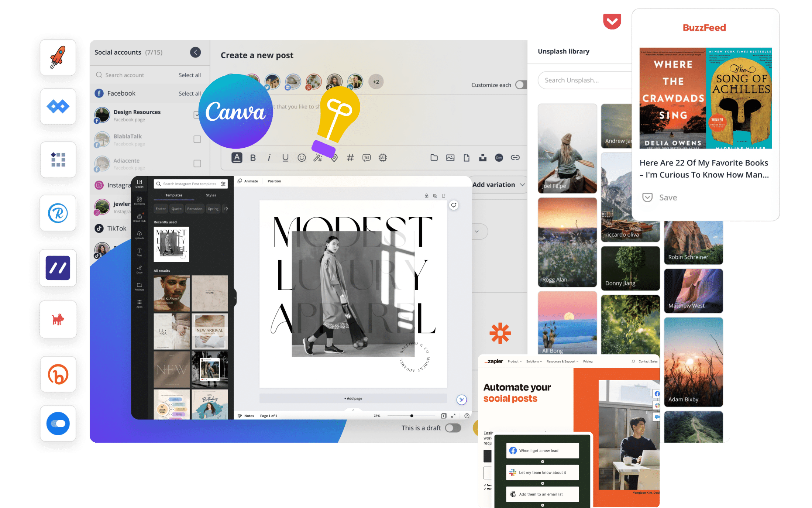Open the red dog app icon
The width and height of the screenshot is (812, 508).
click(58, 319)
